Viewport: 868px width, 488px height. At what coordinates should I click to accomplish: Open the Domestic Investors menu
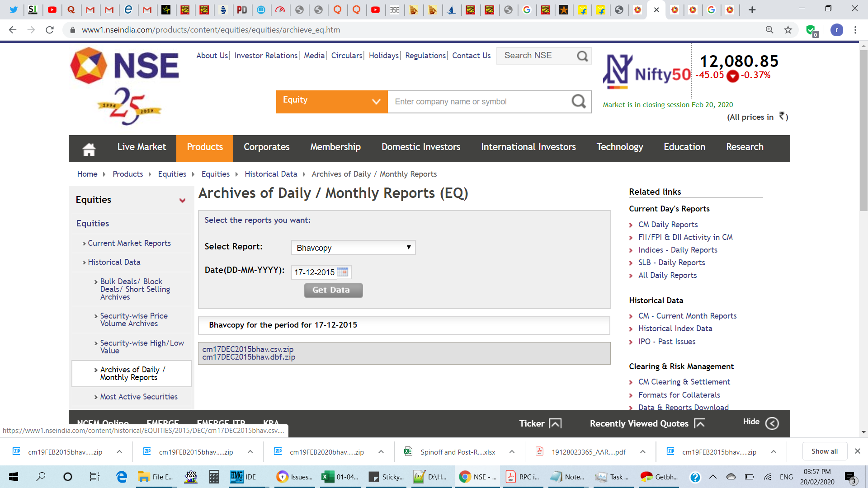point(421,147)
